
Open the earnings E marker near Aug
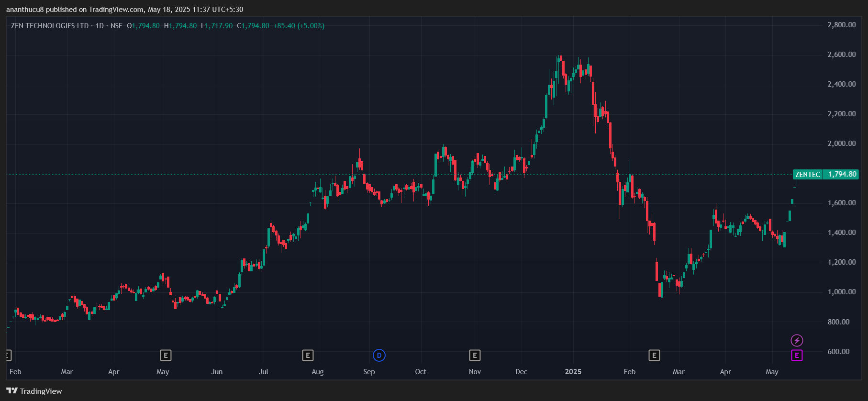308,355
